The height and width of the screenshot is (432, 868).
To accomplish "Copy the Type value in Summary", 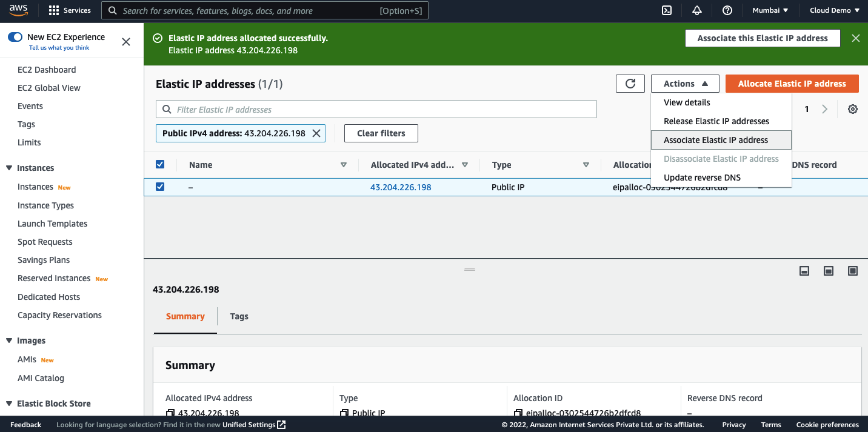I will pos(344,413).
